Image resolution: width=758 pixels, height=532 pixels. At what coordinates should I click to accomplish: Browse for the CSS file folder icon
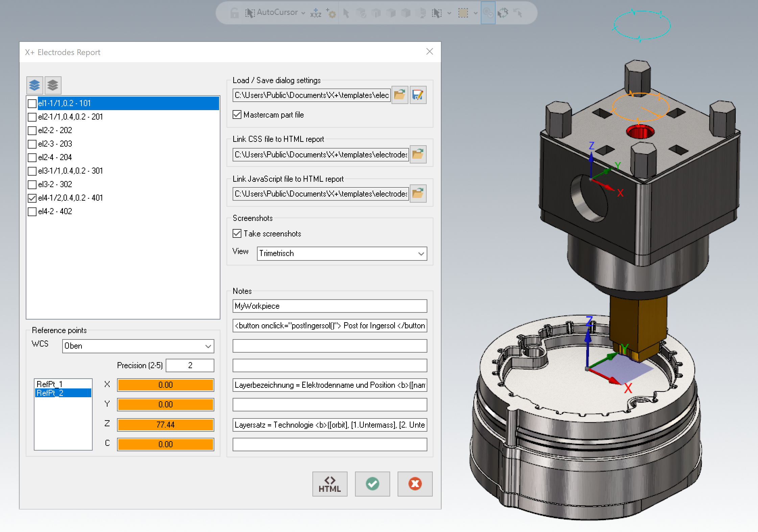coord(418,154)
